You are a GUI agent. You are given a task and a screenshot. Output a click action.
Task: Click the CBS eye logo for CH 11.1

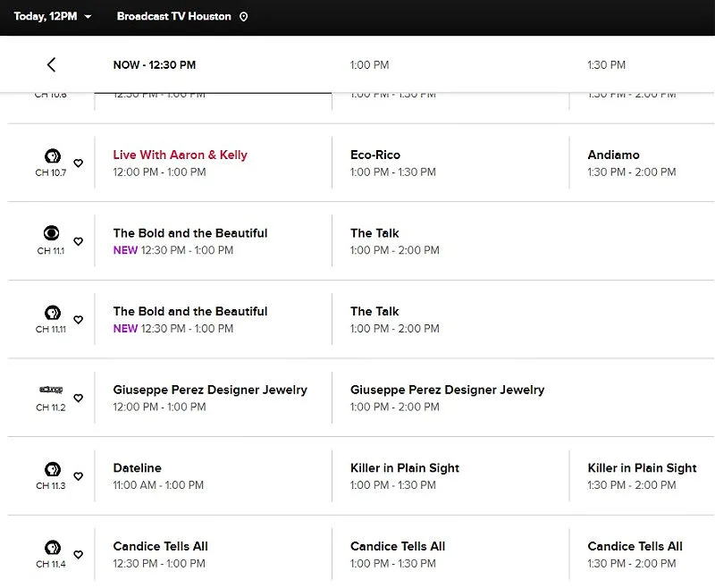click(52, 234)
